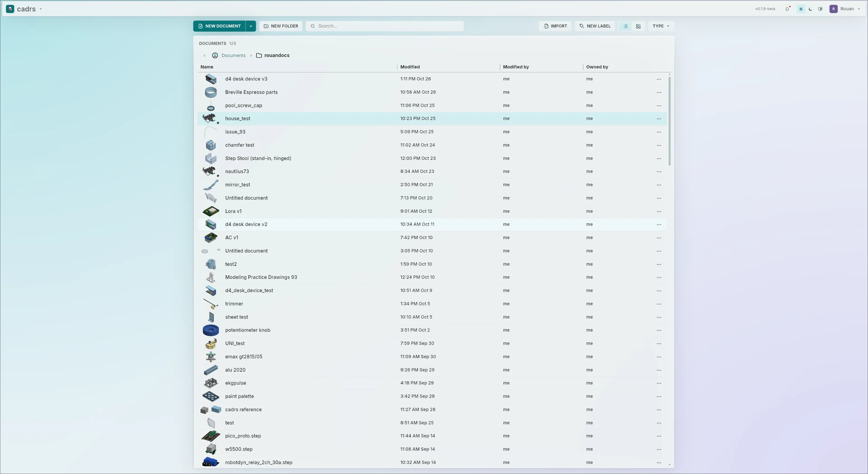Screen dimensions: 868x474
Task: Open more options for house_test row
Action: [x=659, y=119]
